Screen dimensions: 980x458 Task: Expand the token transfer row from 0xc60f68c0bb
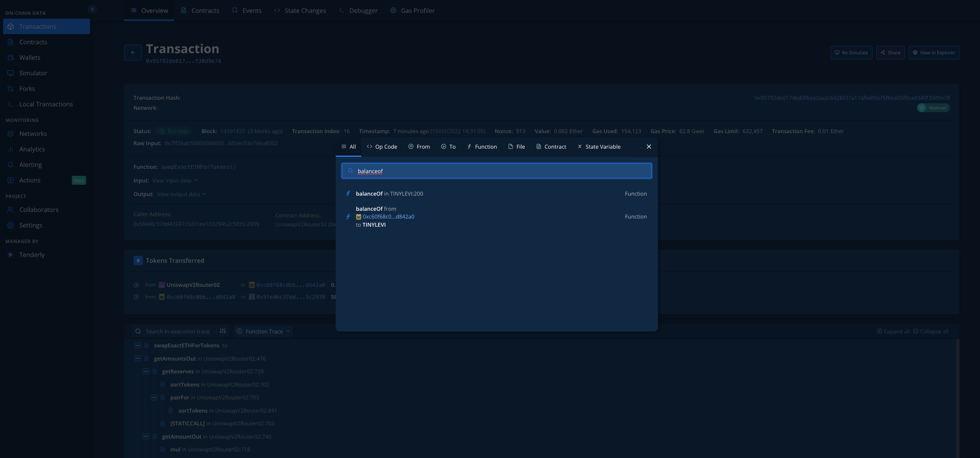point(136,297)
